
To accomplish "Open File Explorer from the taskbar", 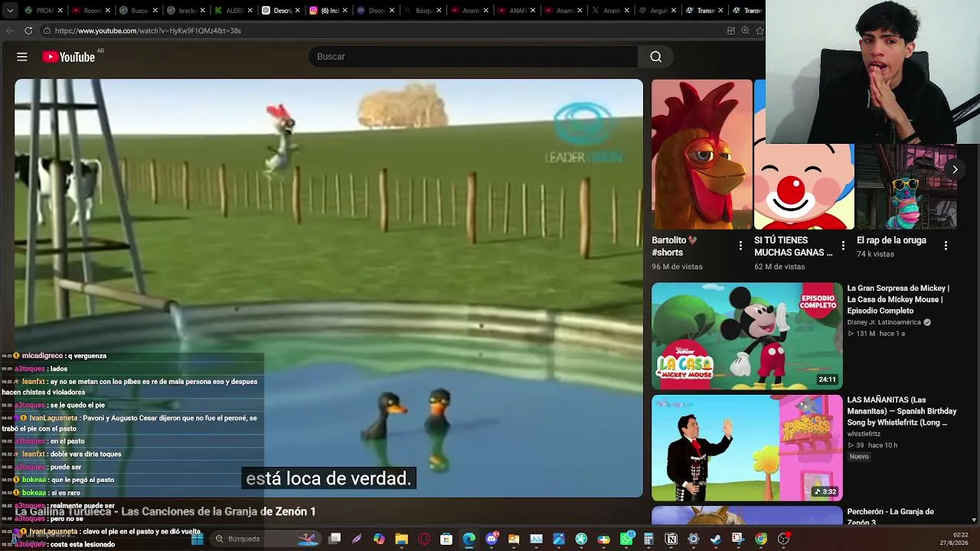I will coord(401,539).
